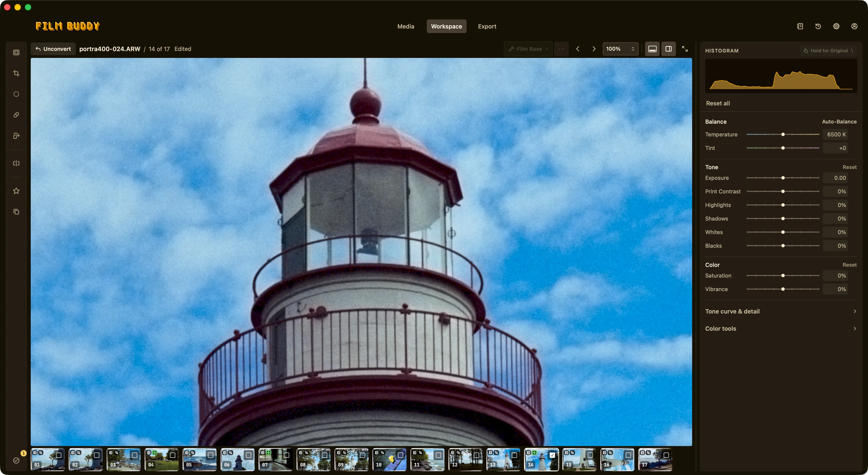Enter fullscreen with the expand arrows icon

[x=685, y=49]
